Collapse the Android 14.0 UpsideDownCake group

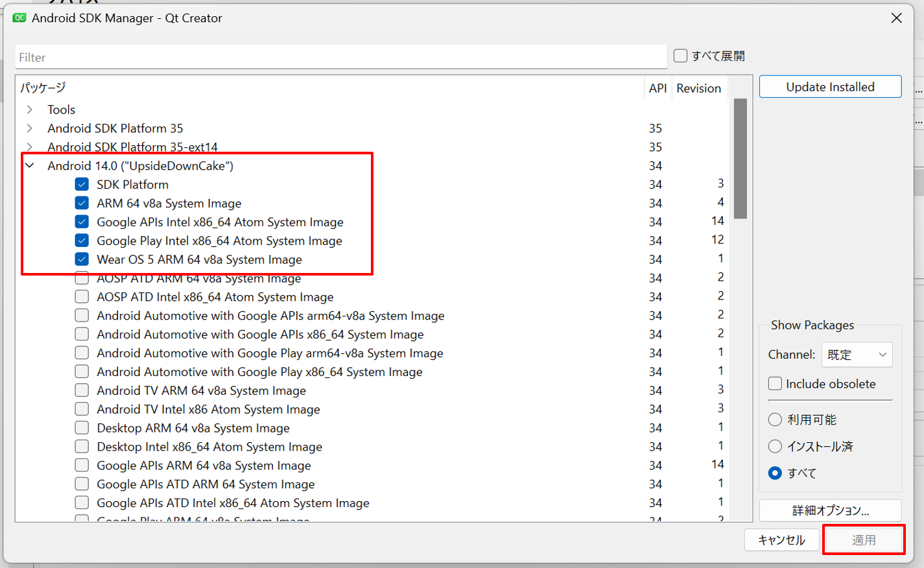click(30, 166)
